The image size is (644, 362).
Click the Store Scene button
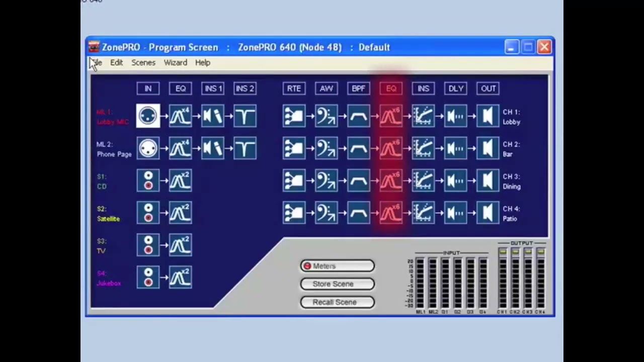tap(337, 284)
